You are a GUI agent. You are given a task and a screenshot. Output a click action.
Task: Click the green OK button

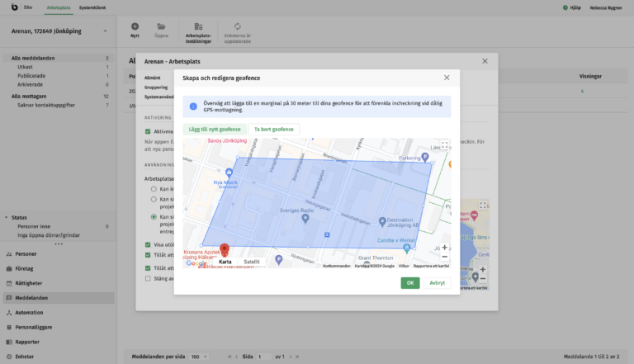pos(409,282)
